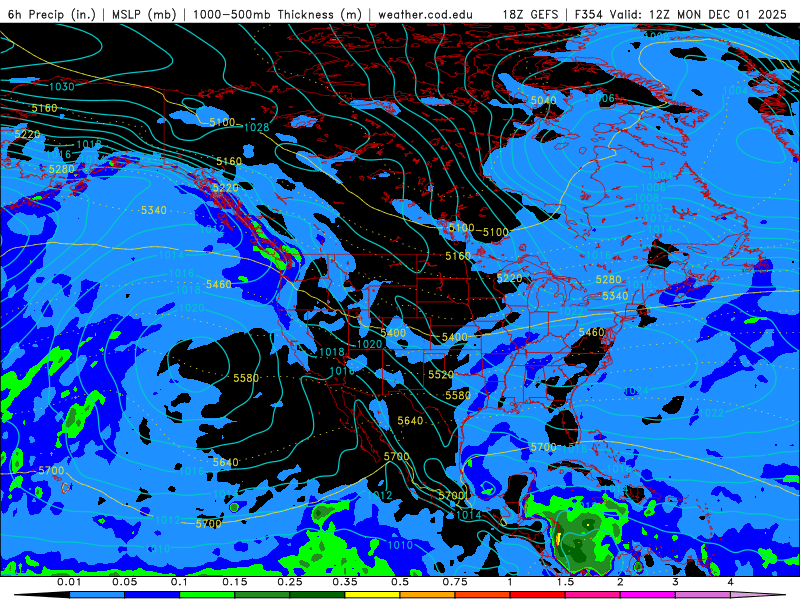This screenshot has height=600, width=800.
Task: Click '1000-500mb Thickness (m)' header text
Action: [277, 14]
